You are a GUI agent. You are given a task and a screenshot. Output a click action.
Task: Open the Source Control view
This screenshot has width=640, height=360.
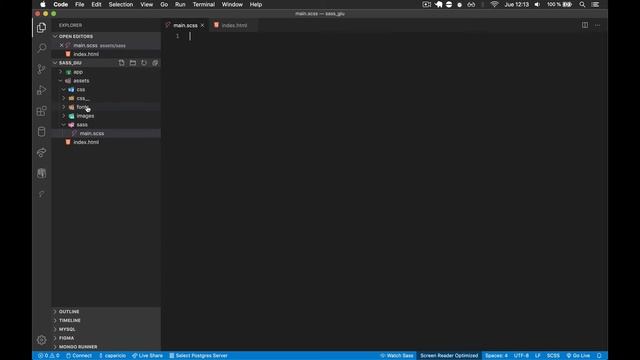click(x=41, y=69)
